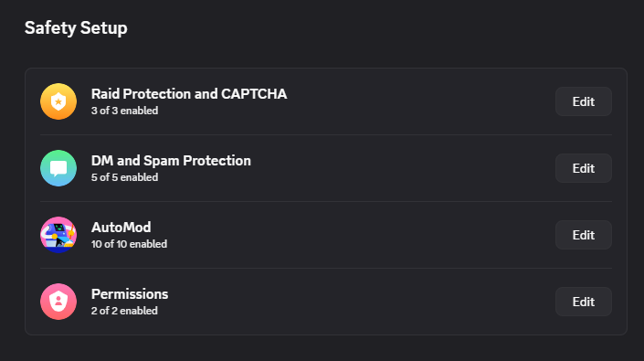The image size is (644, 361).
Task: Edit the AutoMod configuration
Action: [583, 235]
